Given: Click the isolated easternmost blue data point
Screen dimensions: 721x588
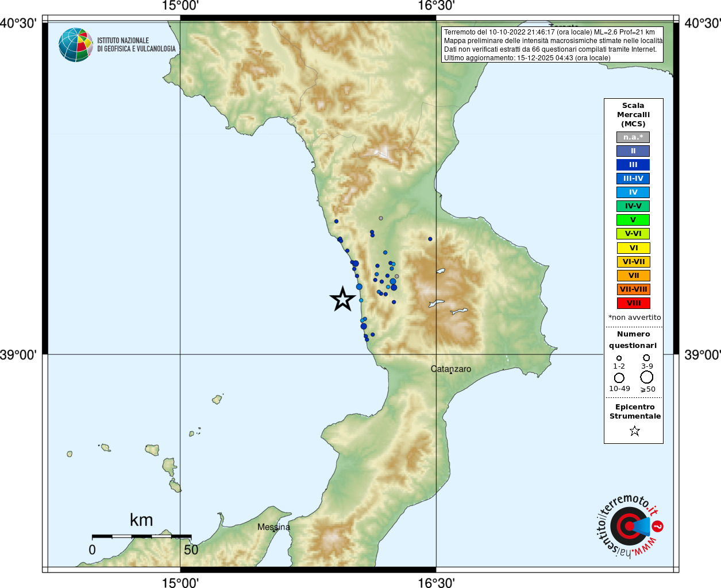Looking at the screenshot, I should 430,239.
